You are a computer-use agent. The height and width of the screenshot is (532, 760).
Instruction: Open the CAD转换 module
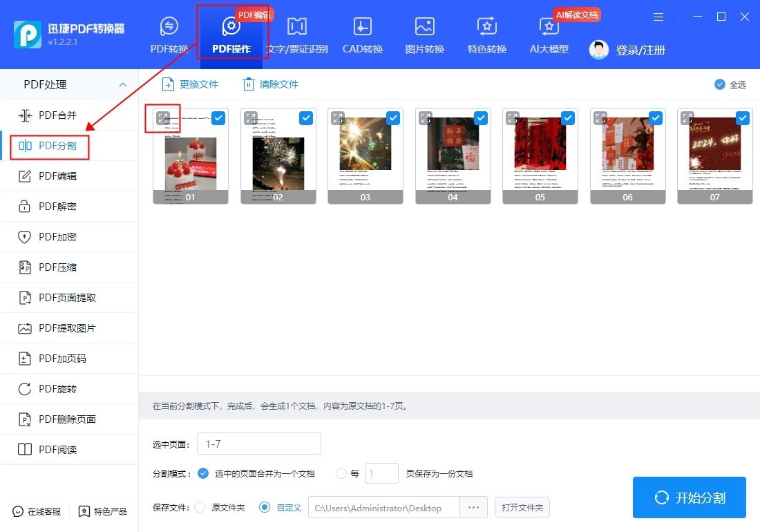tap(362, 33)
